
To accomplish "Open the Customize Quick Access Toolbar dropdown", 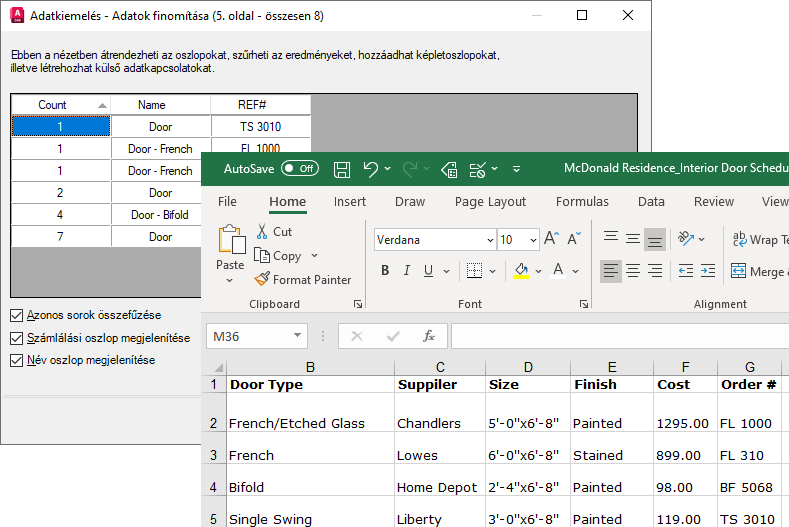I will 516,169.
